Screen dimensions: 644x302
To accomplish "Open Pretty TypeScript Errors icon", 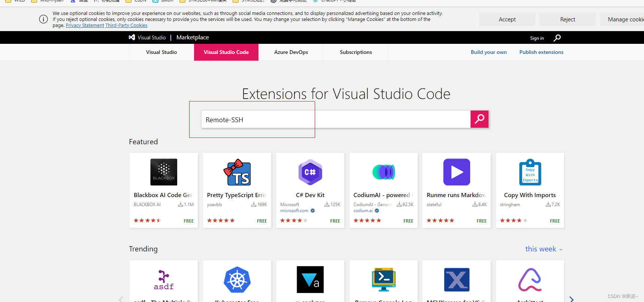I will pos(237,172).
